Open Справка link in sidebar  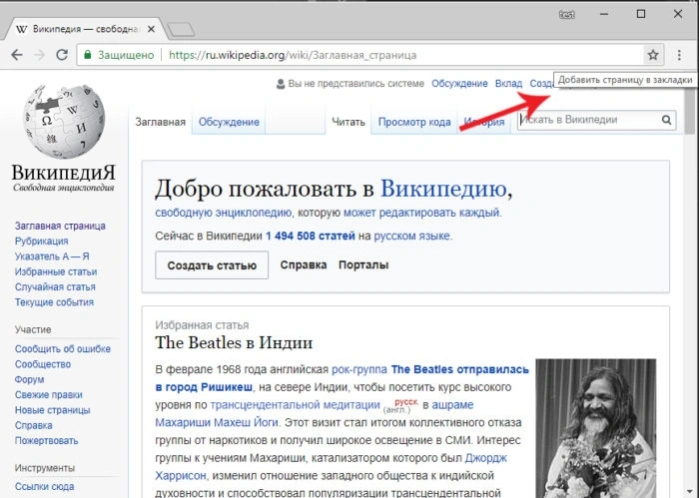[x=33, y=425]
